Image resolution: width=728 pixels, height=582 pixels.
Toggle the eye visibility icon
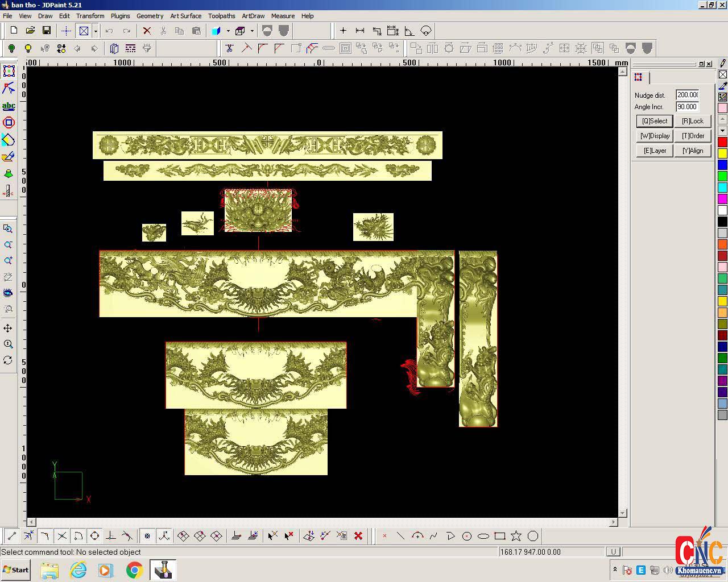[x=8, y=293]
